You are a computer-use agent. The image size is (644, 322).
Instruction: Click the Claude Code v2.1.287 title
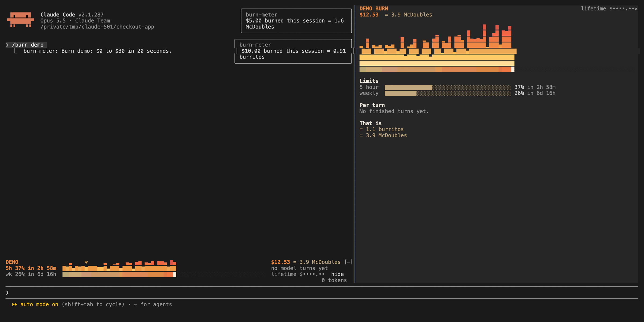click(72, 15)
